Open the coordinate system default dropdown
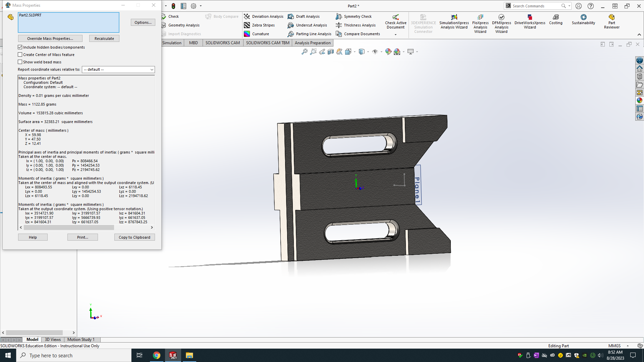Screen dimensions: 644x362 click(x=118, y=69)
